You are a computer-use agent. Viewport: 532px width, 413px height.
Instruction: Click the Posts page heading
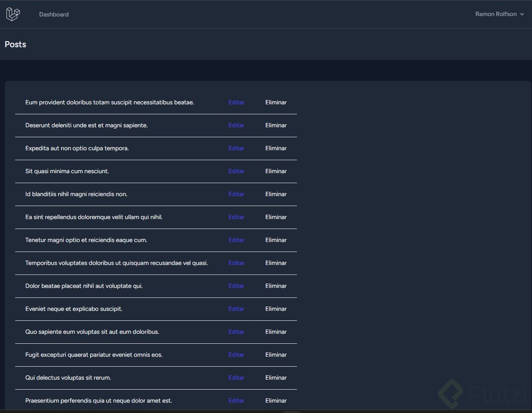16,45
